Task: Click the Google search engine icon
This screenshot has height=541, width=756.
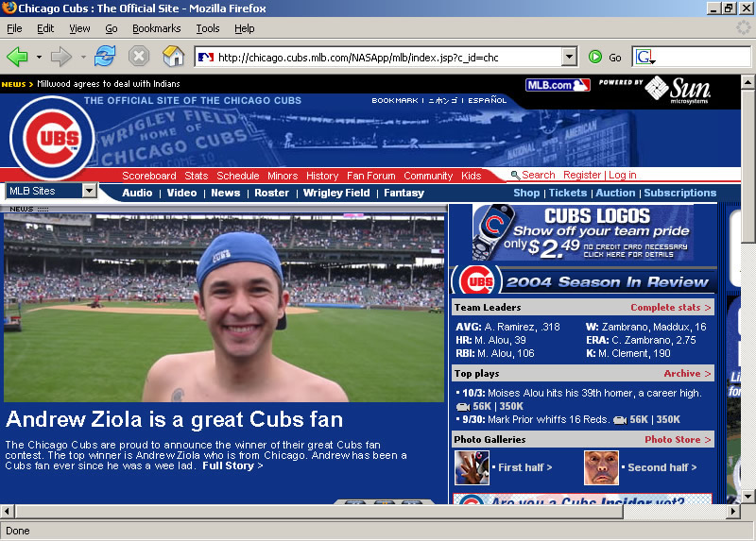Action: [x=645, y=58]
